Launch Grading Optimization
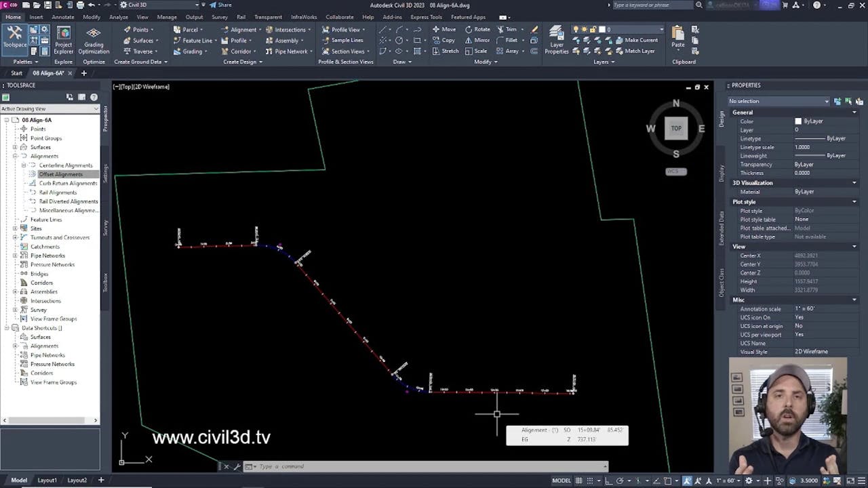The height and width of the screenshot is (488, 868). tap(93, 37)
